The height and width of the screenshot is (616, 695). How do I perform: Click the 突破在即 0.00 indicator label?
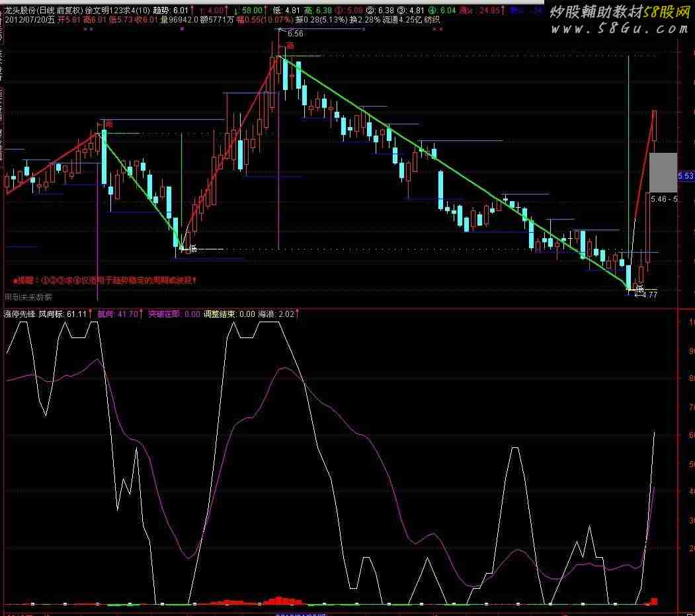[x=173, y=314]
